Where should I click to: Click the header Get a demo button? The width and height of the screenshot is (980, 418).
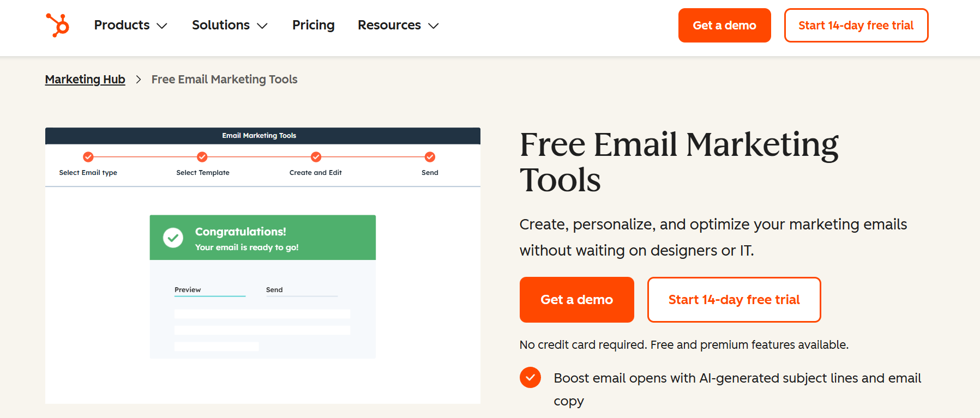tap(724, 25)
